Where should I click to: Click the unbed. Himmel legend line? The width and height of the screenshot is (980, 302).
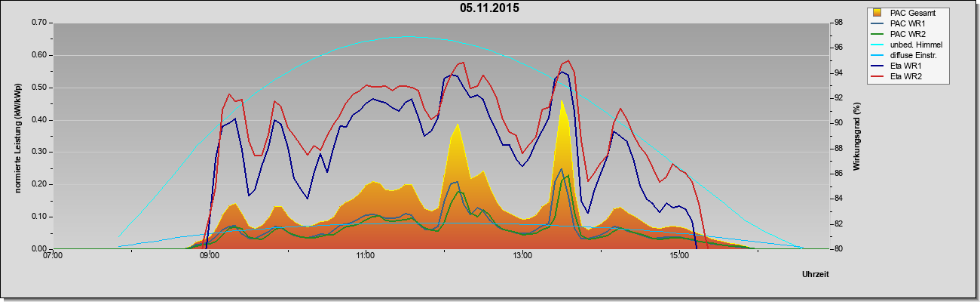click(877, 45)
